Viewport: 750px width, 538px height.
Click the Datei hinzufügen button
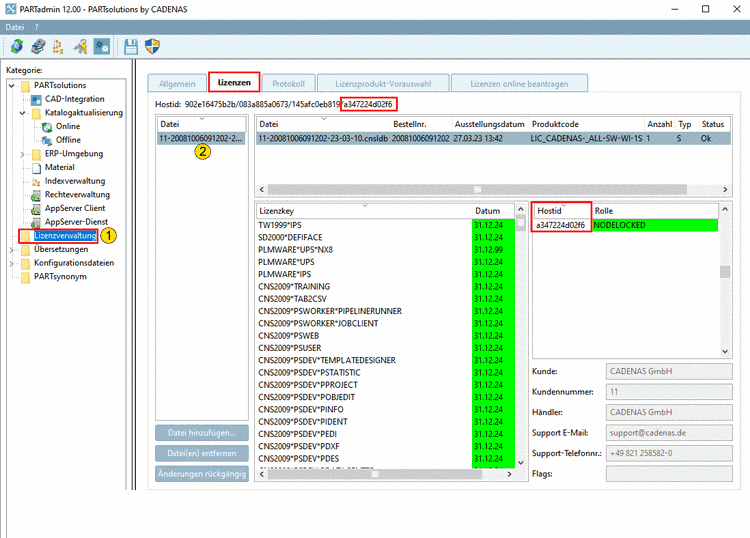click(x=201, y=433)
